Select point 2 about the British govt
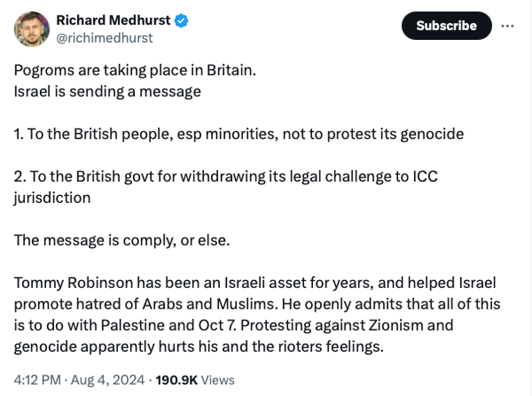Screen dimensions: 532x396 (226, 187)
